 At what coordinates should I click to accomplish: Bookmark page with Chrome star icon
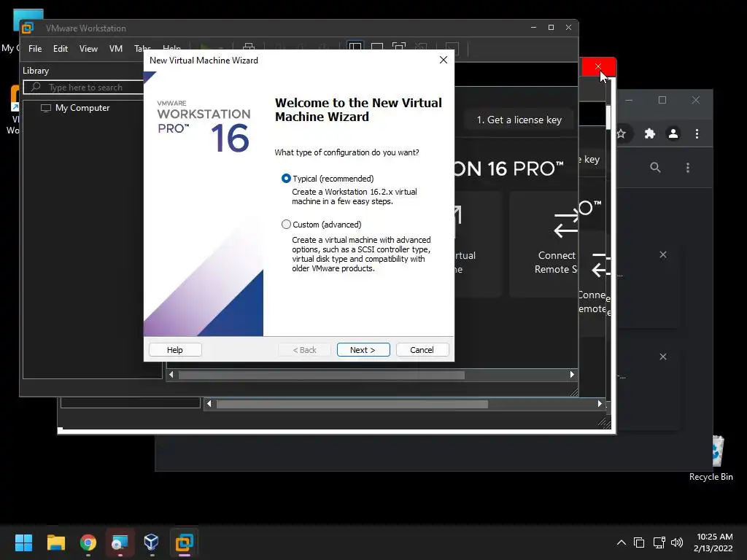(x=622, y=134)
